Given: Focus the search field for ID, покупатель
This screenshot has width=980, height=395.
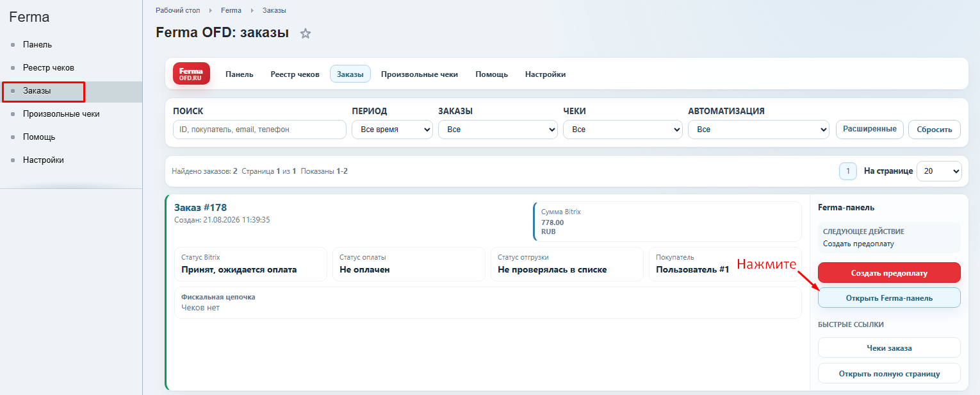Looking at the screenshot, I should (x=259, y=130).
